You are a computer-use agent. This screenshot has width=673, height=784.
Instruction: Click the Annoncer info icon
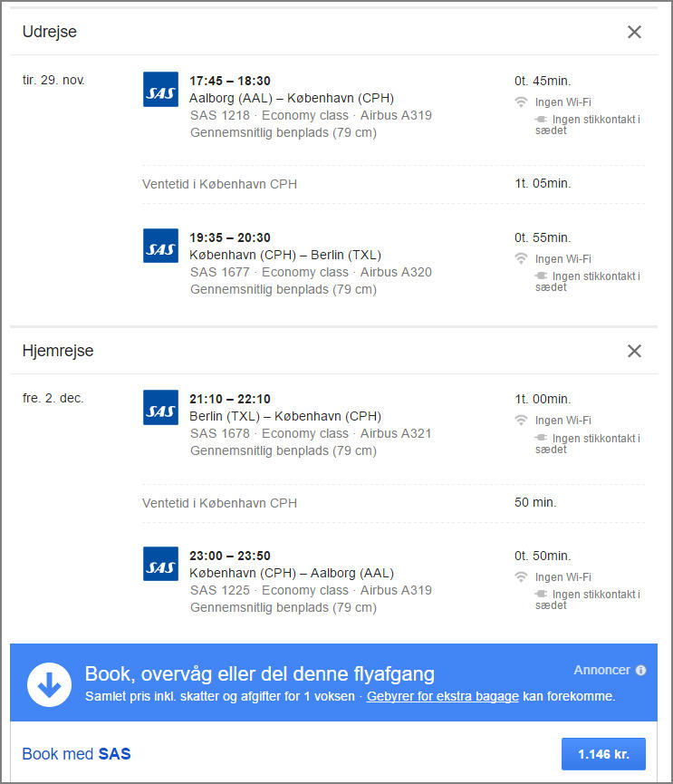pos(641,671)
